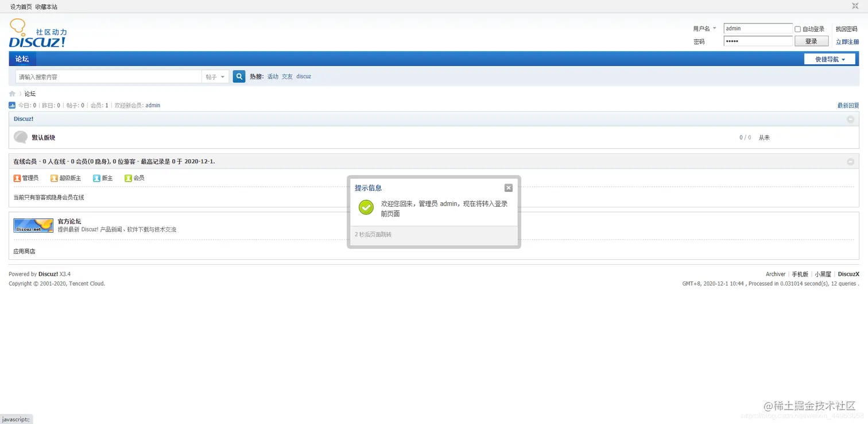Click the 当前只有游客或隐身会员在线 text
868x424 pixels.
(x=49, y=198)
